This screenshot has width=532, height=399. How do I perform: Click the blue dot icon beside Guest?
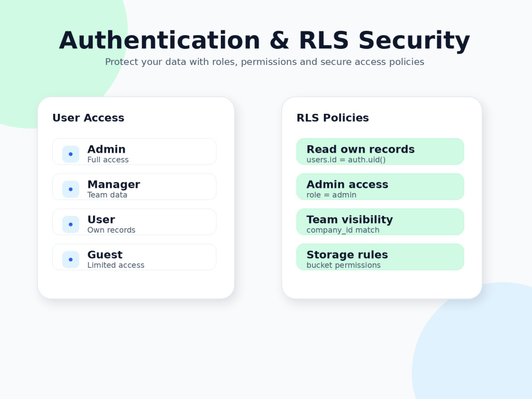coord(71,260)
